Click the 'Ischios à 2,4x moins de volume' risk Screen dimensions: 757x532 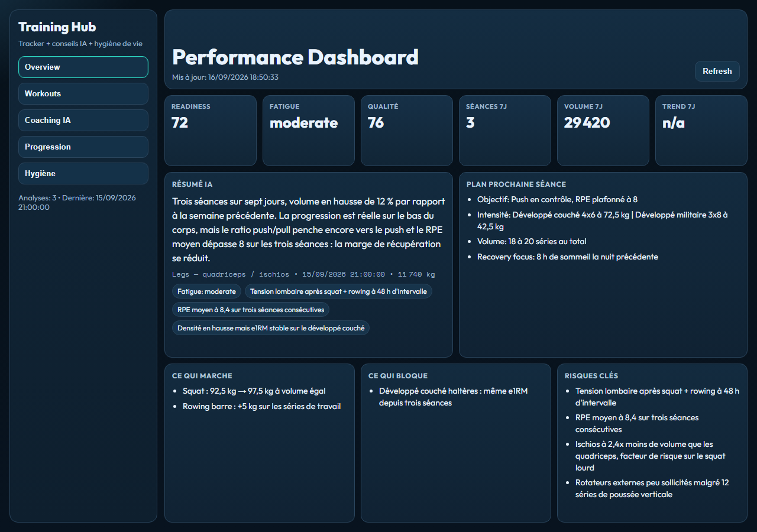coord(651,456)
